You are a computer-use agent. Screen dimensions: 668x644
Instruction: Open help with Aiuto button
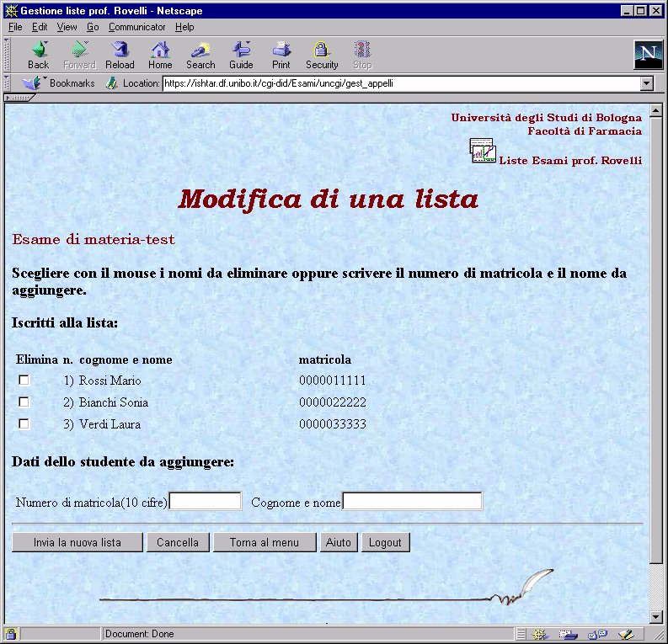pyautogui.click(x=339, y=542)
